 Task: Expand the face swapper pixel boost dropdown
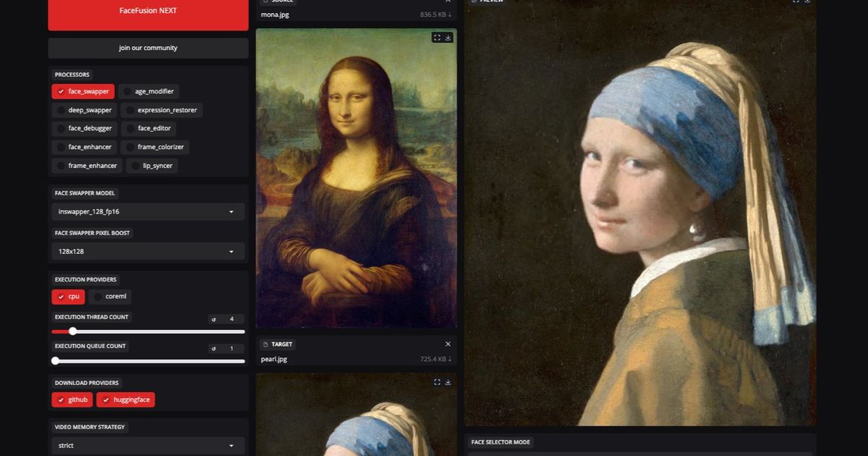click(x=148, y=251)
